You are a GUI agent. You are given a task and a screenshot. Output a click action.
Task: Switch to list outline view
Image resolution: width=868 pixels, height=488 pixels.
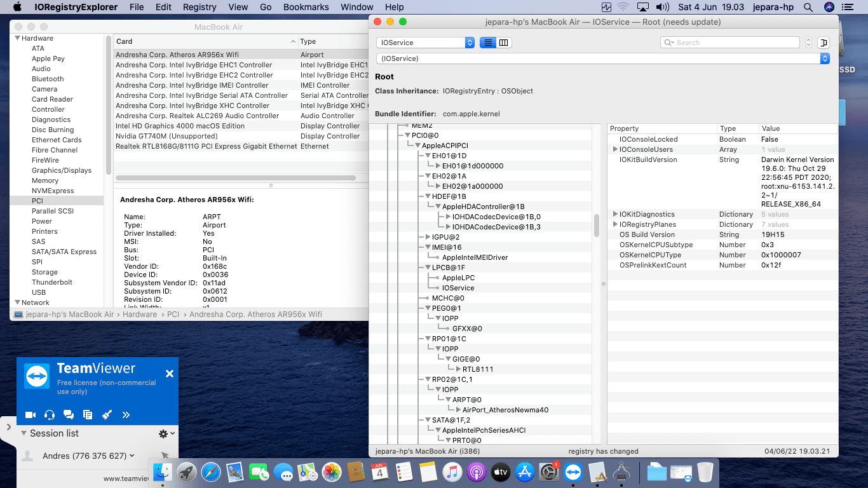[x=488, y=43]
